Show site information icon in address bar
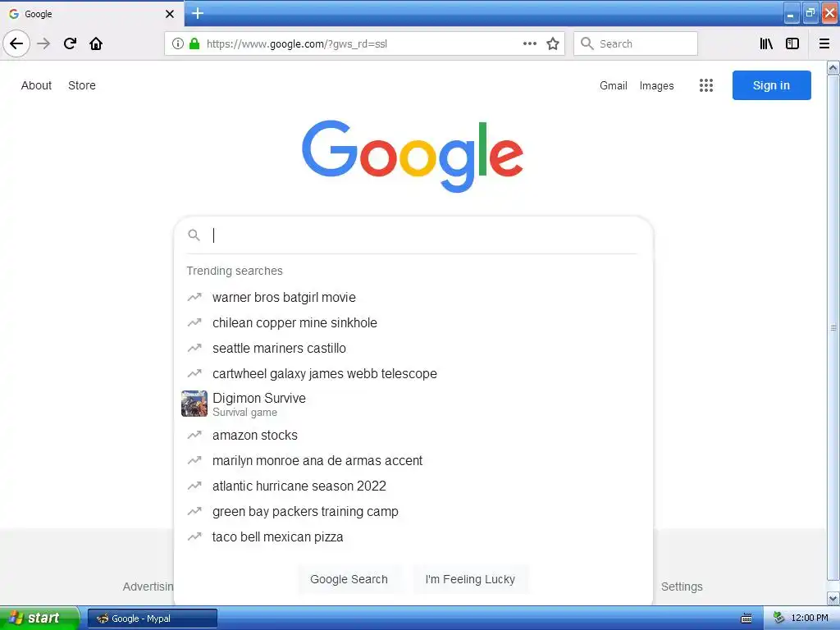 [x=178, y=43]
